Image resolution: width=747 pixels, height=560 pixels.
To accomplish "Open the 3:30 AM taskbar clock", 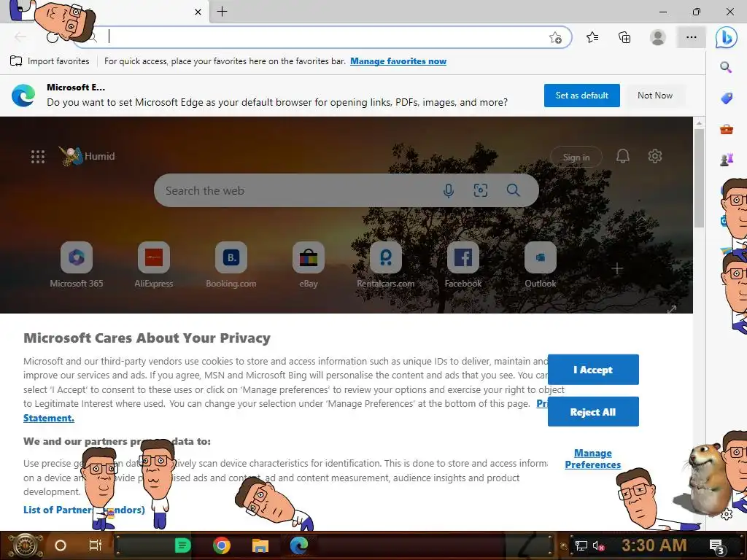I will (x=654, y=545).
